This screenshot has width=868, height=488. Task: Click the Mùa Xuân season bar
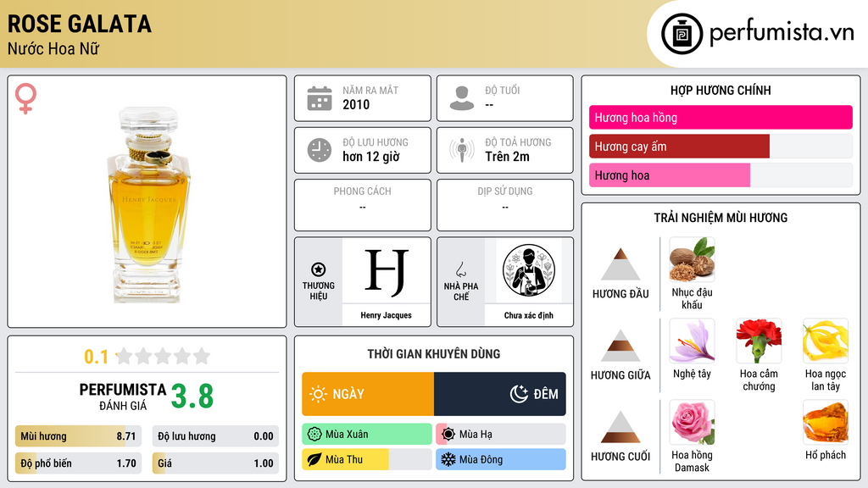[x=367, y=435]
